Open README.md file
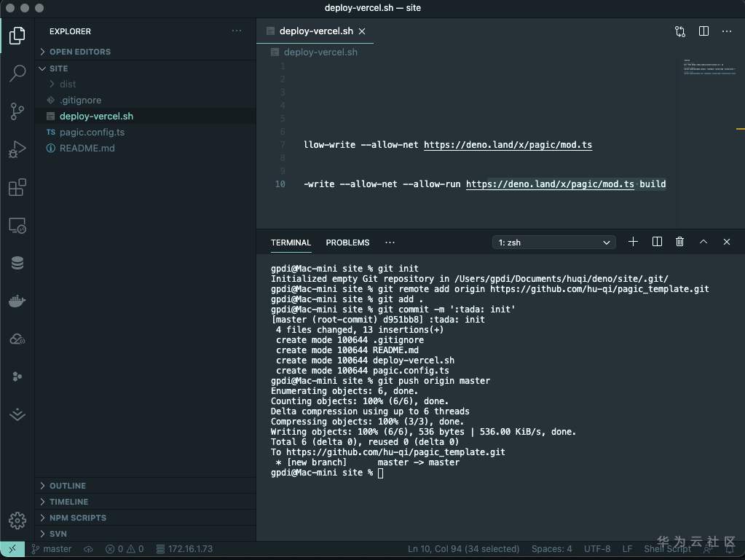 point(146,149)
